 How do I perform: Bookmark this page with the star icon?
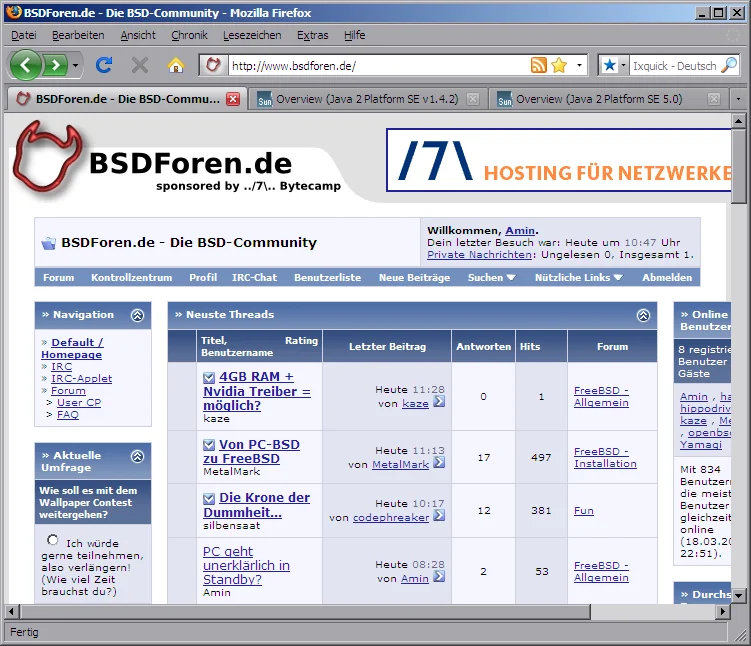[559, 65]
